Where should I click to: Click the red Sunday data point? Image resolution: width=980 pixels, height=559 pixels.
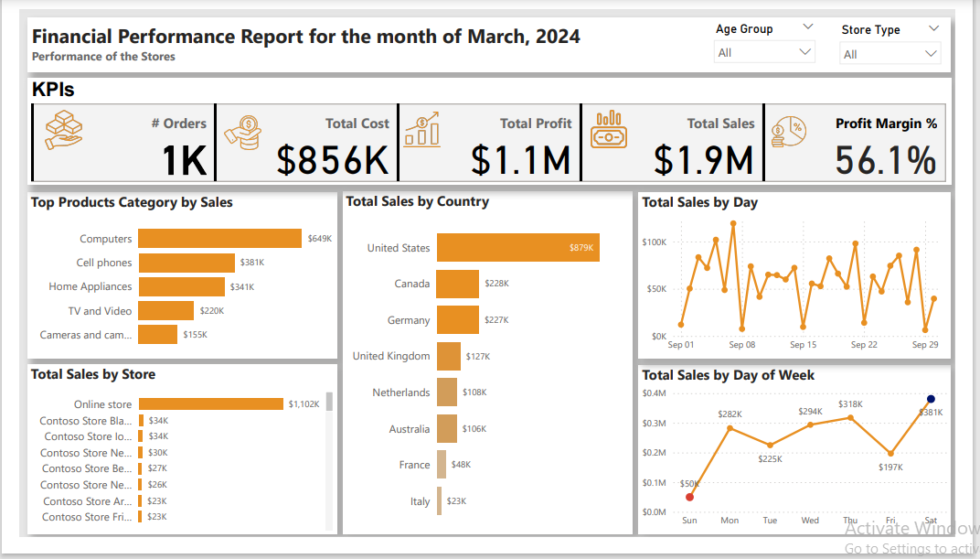689,497
